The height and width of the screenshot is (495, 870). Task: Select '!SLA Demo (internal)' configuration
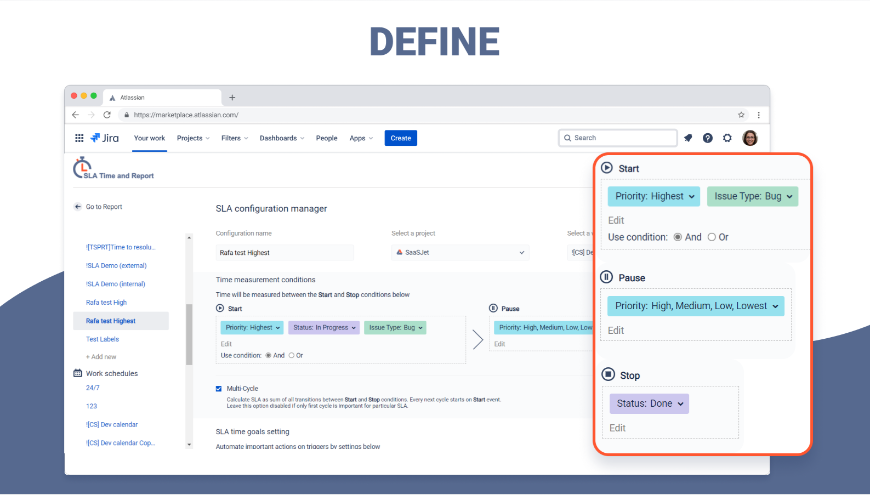click(115, 284)
